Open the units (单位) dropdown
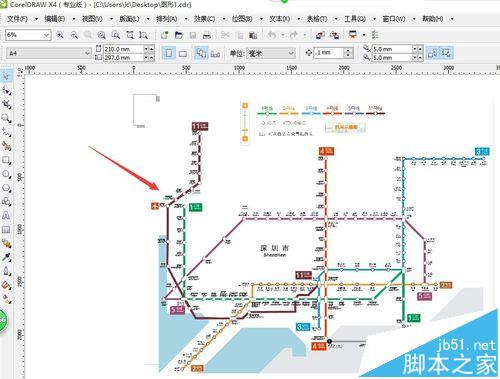 291,53
